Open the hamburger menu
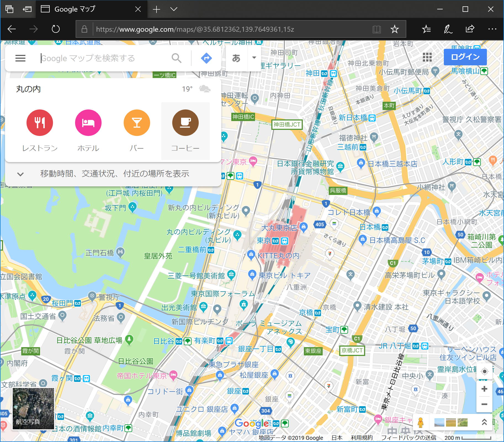Viewport: 504px width, 442px height. [x=20, y=58]
